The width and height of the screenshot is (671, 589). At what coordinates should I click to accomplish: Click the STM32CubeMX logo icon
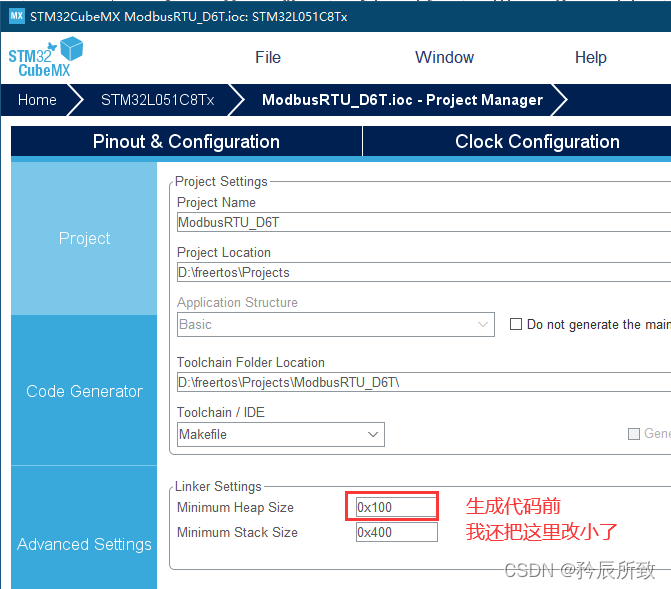click(45, 57)
